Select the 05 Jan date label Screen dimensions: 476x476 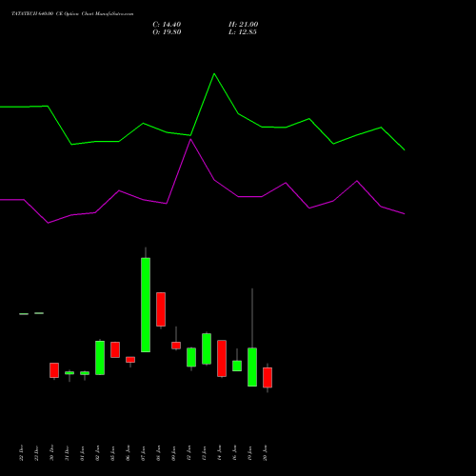point(112,453)
